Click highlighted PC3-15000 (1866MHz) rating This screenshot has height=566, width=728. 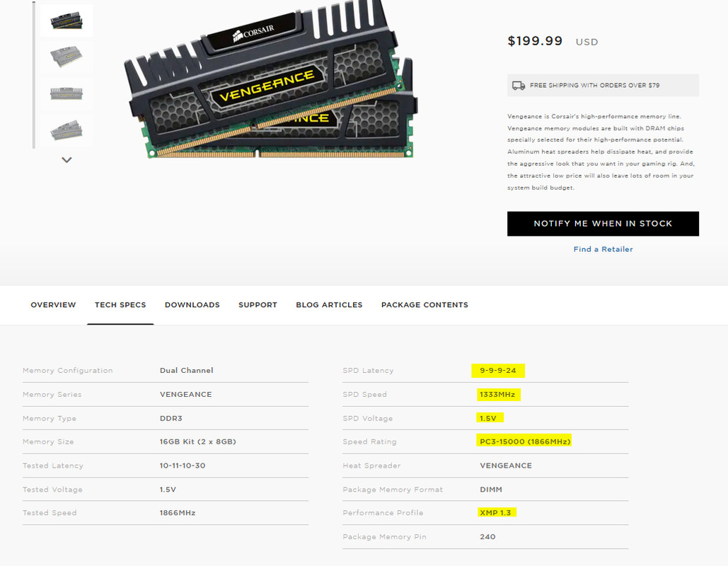coord(525,441)
